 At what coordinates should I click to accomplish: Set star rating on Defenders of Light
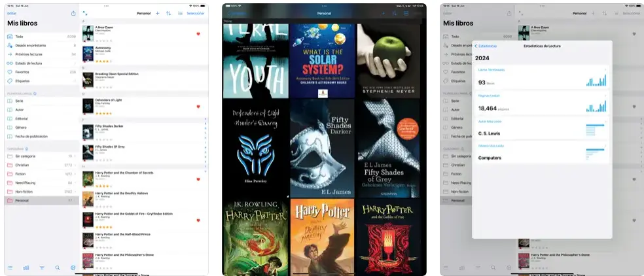tap(103, 113)
